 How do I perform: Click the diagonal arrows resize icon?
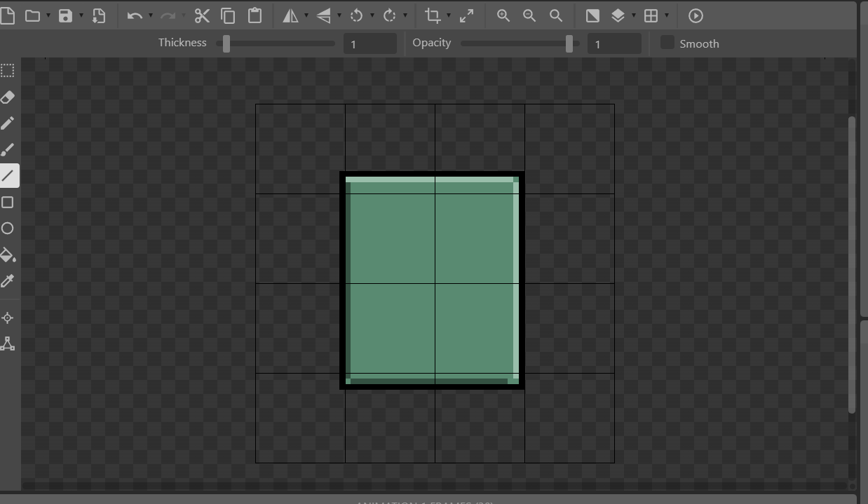(x=466, y=15)
